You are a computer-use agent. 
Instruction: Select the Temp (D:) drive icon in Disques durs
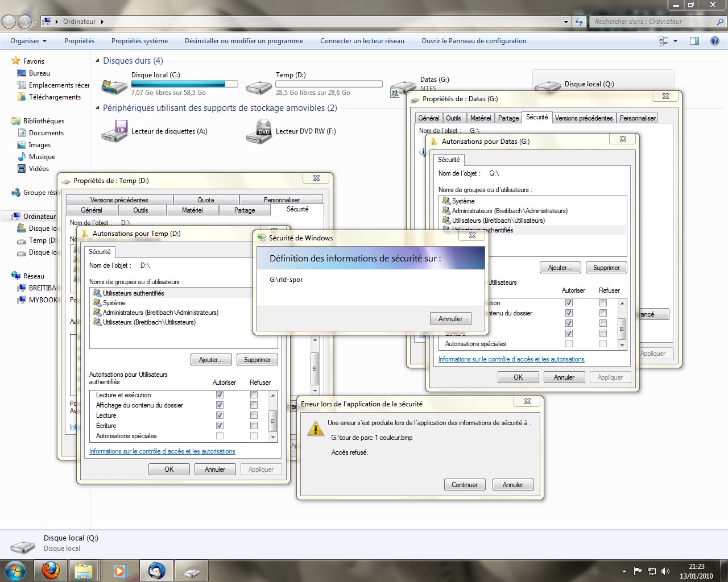pyautogui.click(x=259, y=86)
